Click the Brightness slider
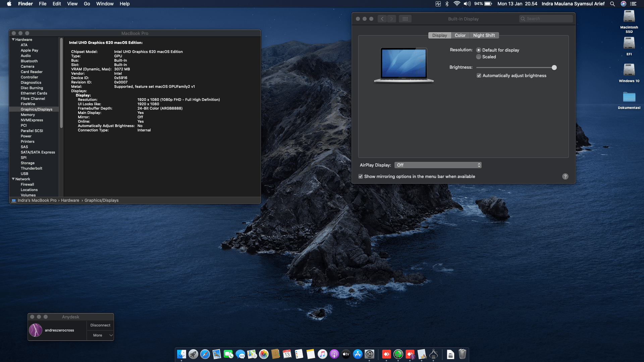Image resolution: width=644 pixels, height=362 pixels. click(x=517, y=67)
